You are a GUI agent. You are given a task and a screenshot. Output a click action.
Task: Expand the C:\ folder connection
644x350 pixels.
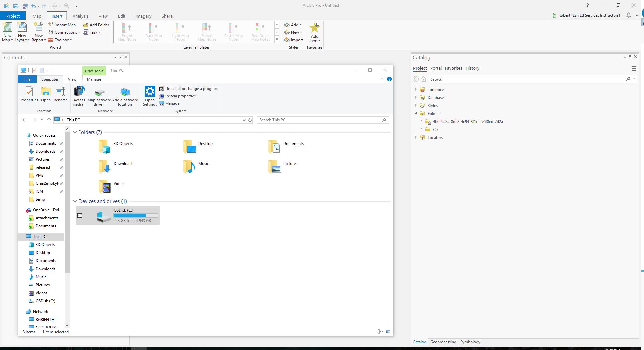click(421, 130)
